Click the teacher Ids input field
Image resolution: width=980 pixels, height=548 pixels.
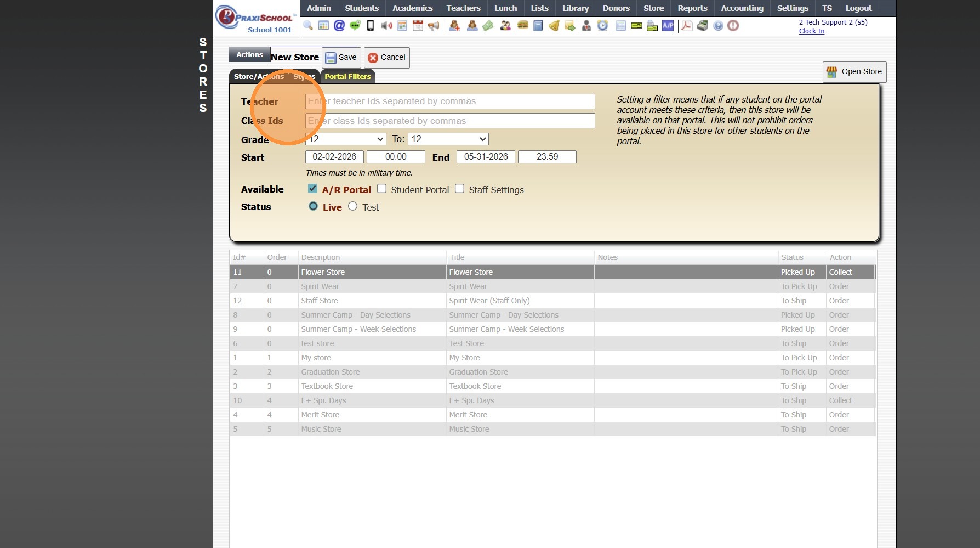450,101
